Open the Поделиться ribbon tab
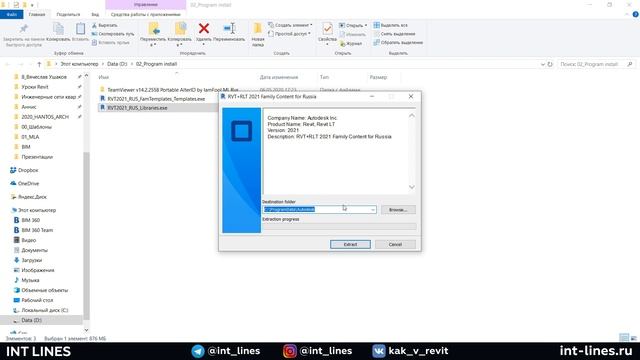The image size is (640, 360). 68,14
